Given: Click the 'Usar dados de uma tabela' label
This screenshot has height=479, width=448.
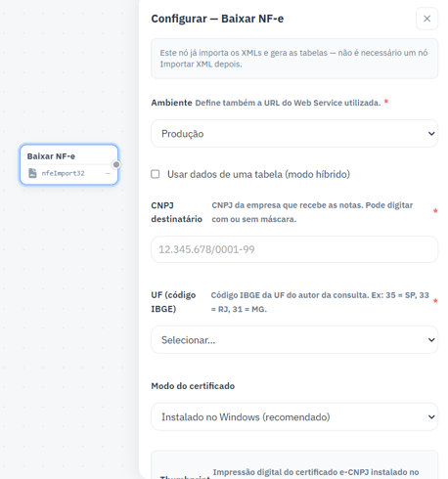Looking at the screenshot, I should point(258,174).
